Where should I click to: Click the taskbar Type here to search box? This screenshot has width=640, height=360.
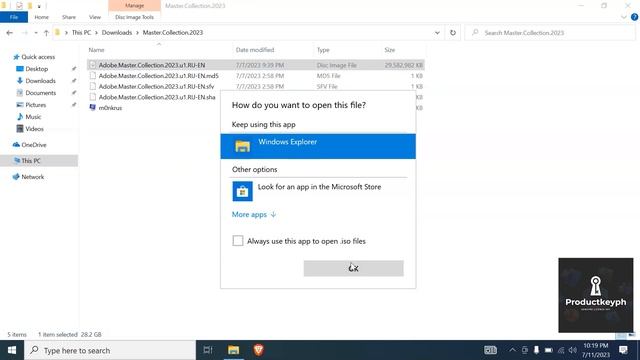(110, 350)
